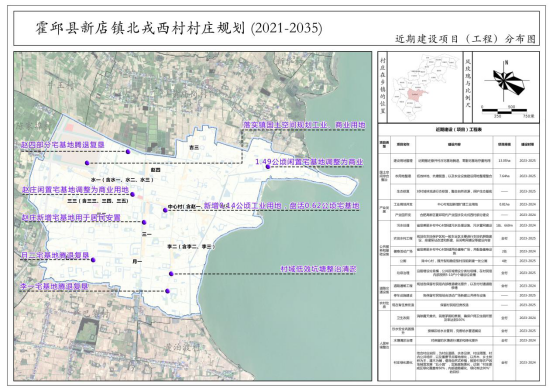The image size is (554, 392).
Task: Click the title 霍邱县新店镇北戎西村村庄规划
Action: (140, 28)
